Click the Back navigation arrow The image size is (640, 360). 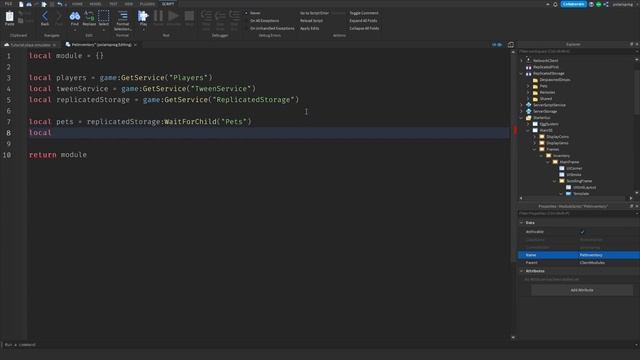click(x=45, y=16)
